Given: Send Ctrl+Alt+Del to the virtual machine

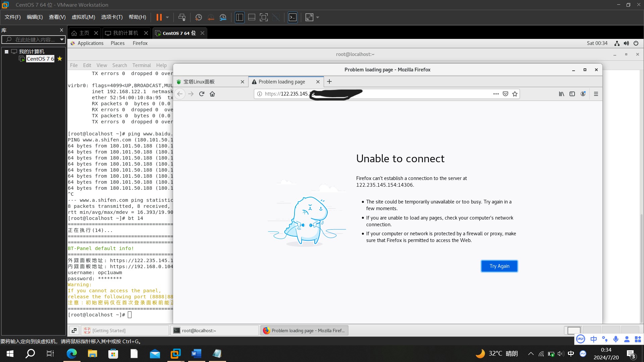Looking at the screenshot, I should click(x=182, y=17).
